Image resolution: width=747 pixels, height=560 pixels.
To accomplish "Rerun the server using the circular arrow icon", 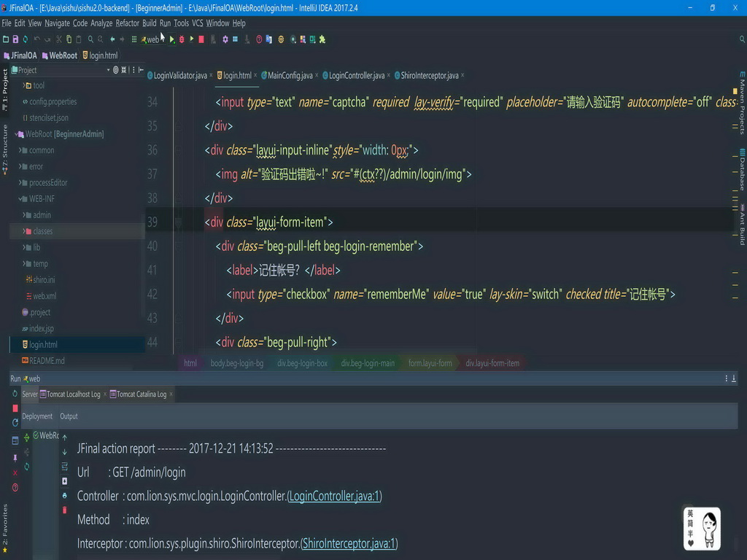I will pos(15,392).
